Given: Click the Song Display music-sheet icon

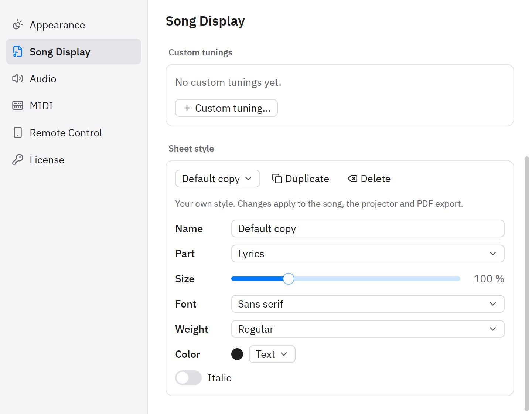Looking at the screenshot, I should [x=18, y=52].
